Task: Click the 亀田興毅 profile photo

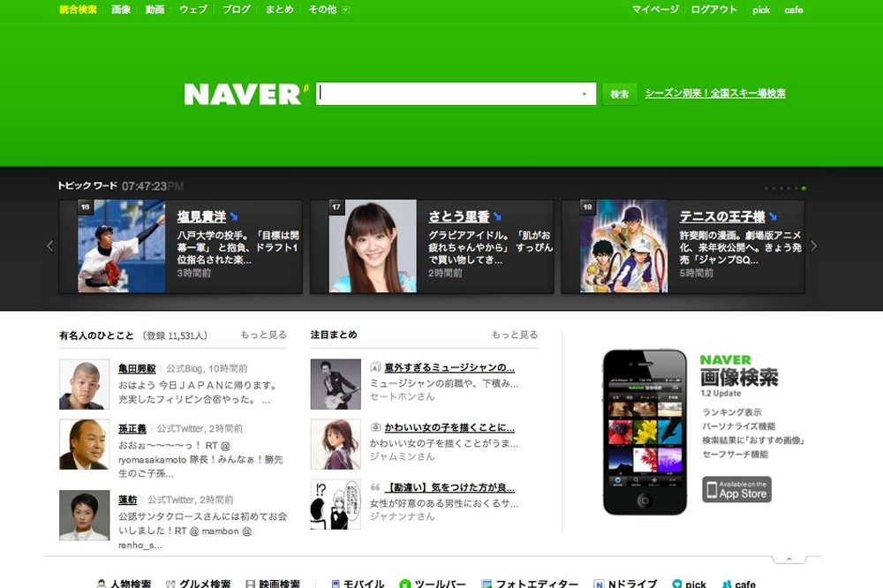Action: click(x=85, y=384)
